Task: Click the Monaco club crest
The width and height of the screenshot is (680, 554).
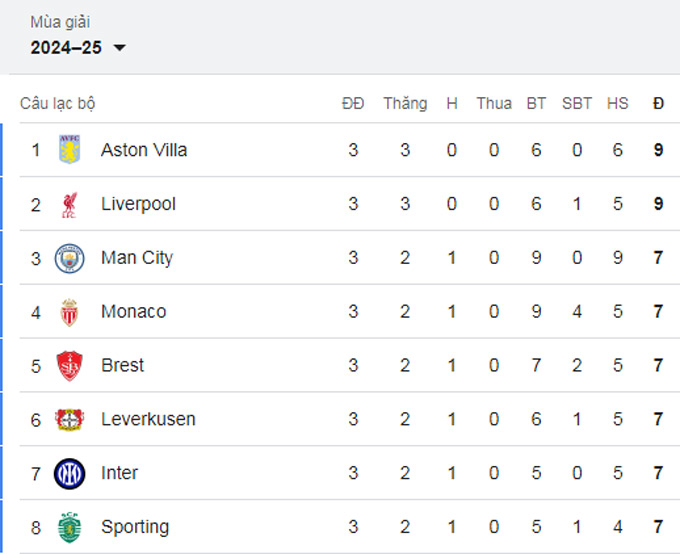Action: (69, 312)
